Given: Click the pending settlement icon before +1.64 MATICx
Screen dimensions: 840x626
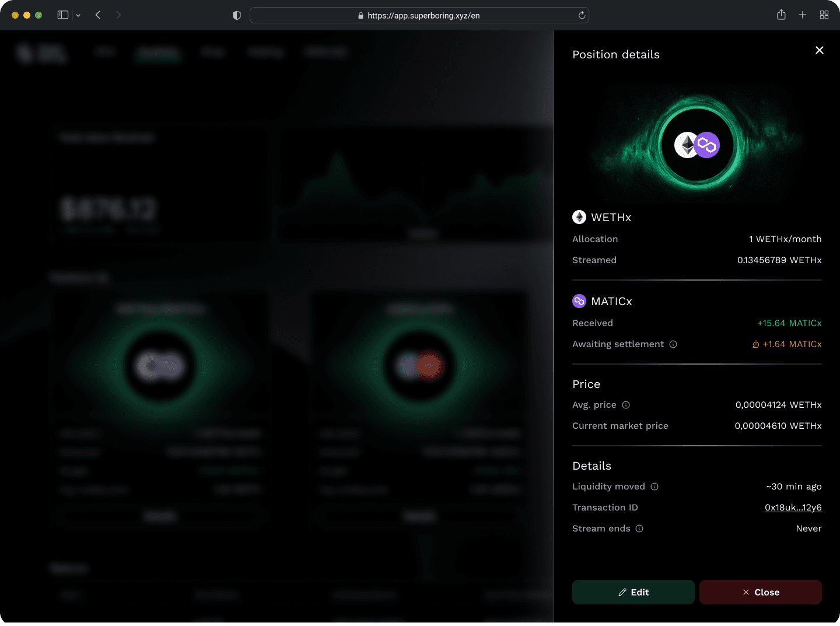Looking at the screenshot, I should tap(756, 344).
